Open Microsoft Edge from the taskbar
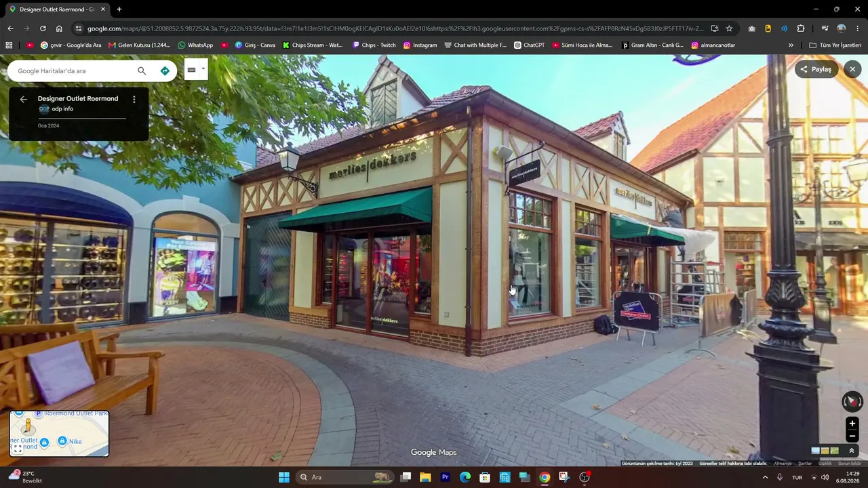 (465, 477)
